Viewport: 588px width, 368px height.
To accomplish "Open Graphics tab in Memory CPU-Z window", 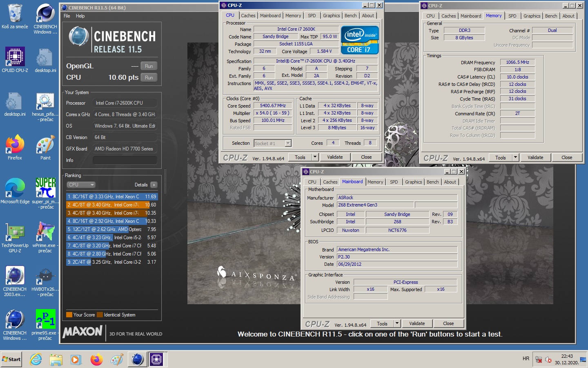I will tap(532, 16).
